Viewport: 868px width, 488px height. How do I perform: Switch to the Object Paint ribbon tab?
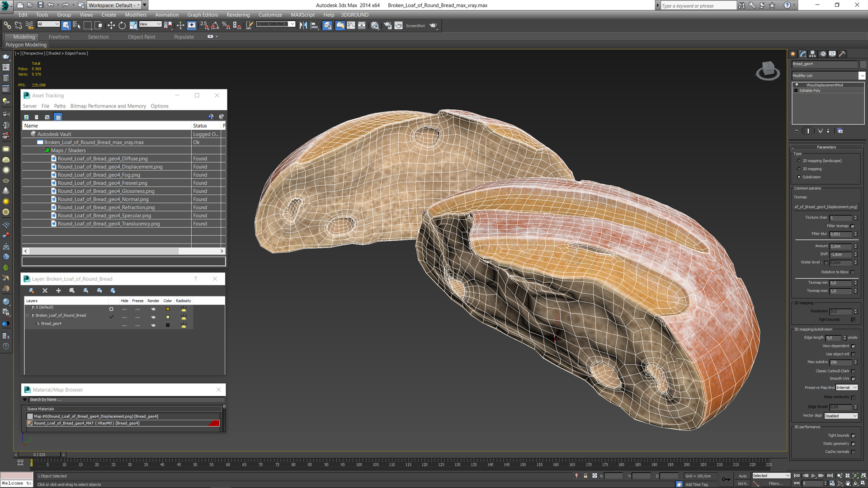tap(141, 37)
